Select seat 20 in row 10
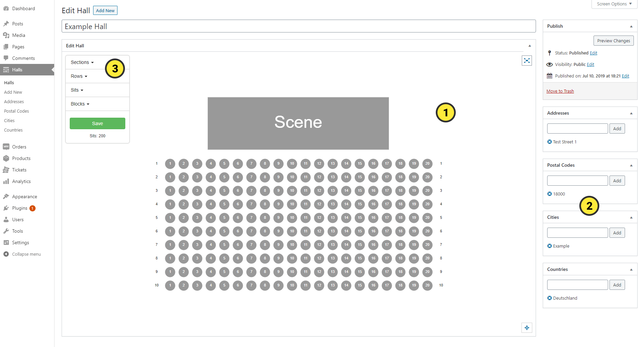The image size is (644, 347). tap(428, 285)
